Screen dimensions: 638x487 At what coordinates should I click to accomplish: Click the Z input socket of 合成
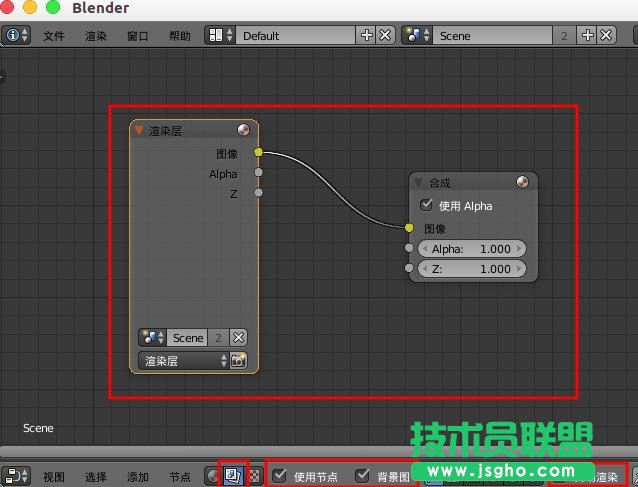(409, 268)
